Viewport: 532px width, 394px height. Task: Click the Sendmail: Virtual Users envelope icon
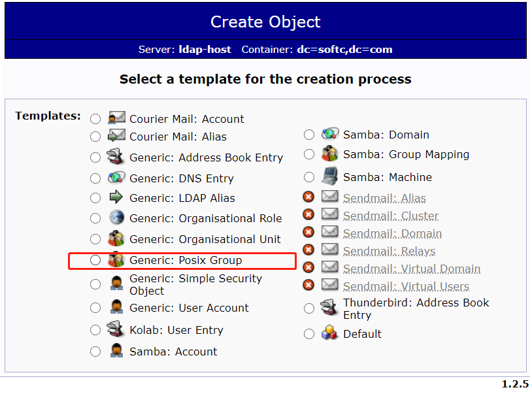[x=330, y=284]
